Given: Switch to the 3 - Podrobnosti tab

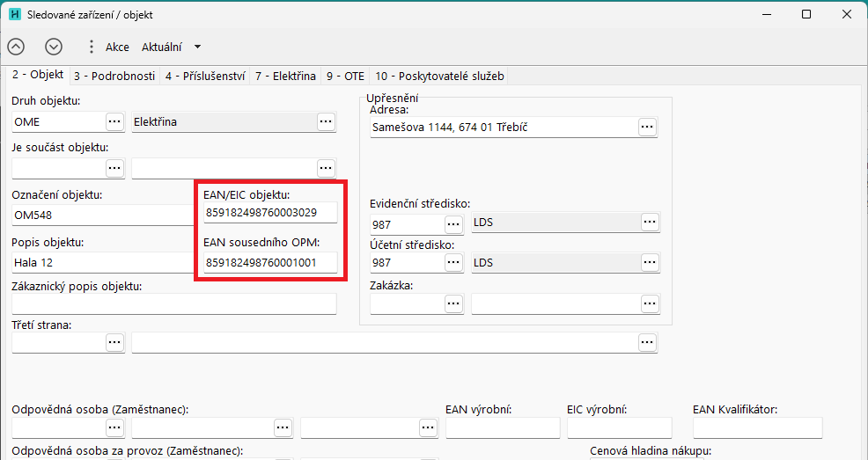Looking at the screenshot, I should (x=114, y=77).
